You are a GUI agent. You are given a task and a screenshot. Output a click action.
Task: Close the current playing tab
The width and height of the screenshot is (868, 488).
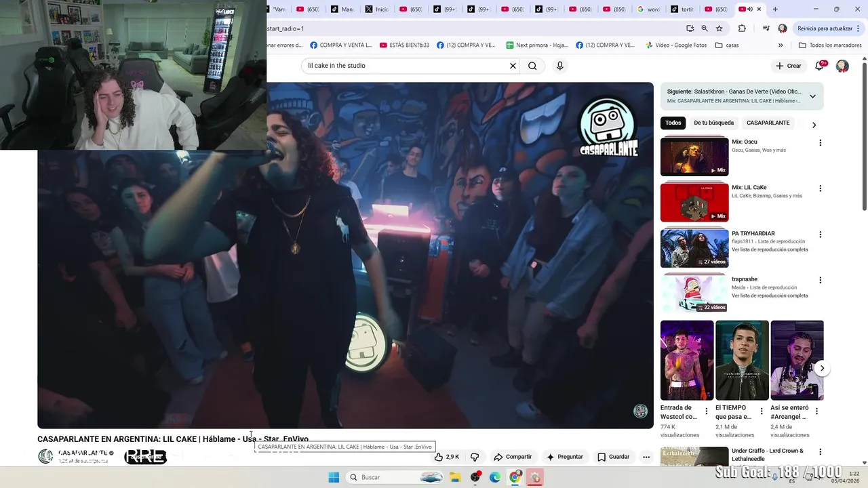coord(759,9)
